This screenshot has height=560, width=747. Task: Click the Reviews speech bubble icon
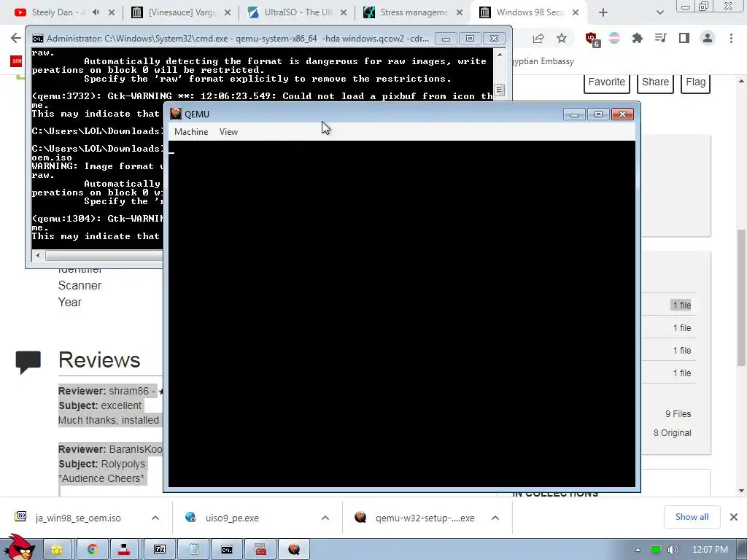(28, 362)
